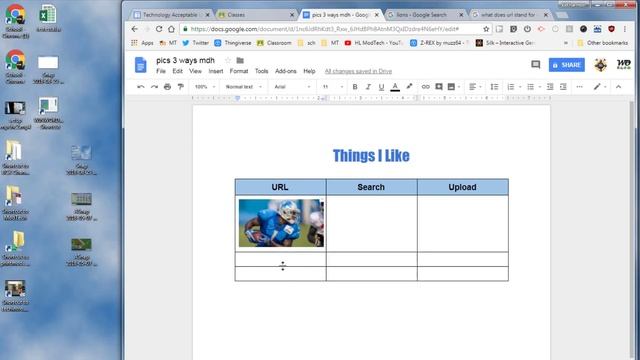Open the More toolbar options ellipsis
The image size is (640, 360).
[579, 87]
